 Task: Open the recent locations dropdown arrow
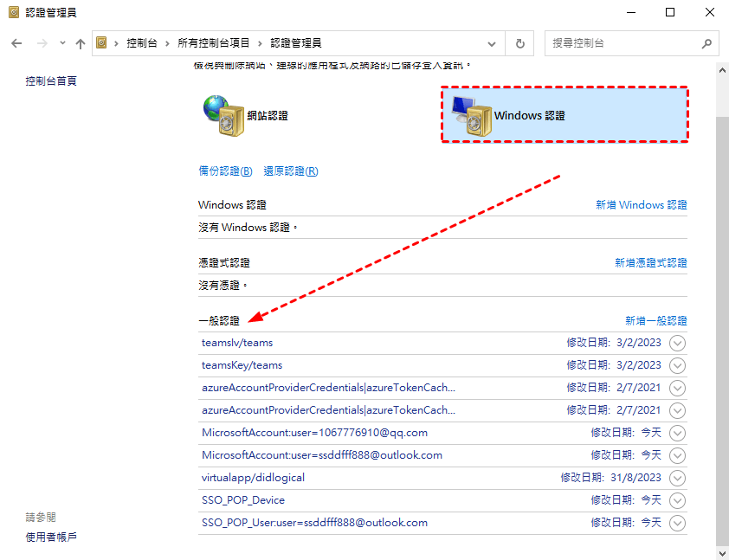62,43
